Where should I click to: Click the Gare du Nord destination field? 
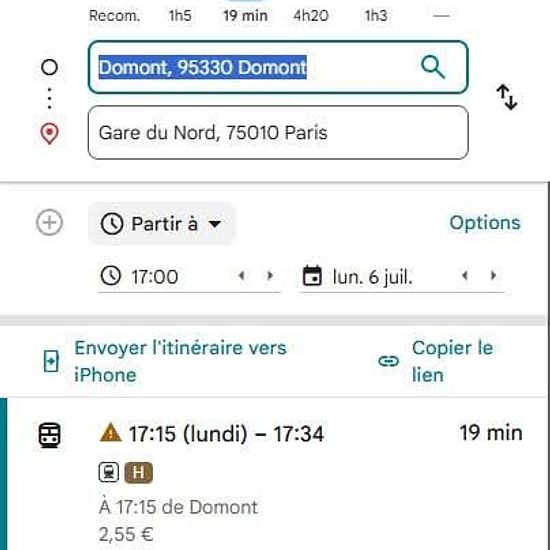click(278, 133)
